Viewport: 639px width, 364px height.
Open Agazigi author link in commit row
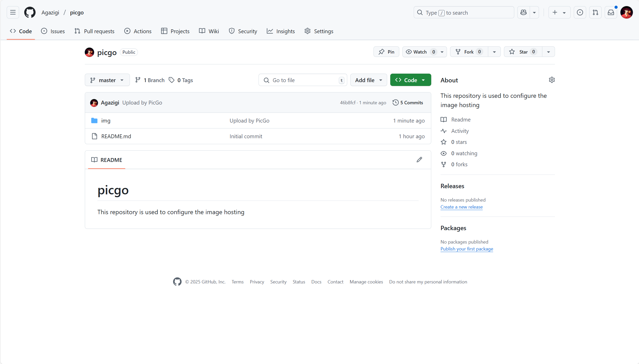[x=110, y=102]
